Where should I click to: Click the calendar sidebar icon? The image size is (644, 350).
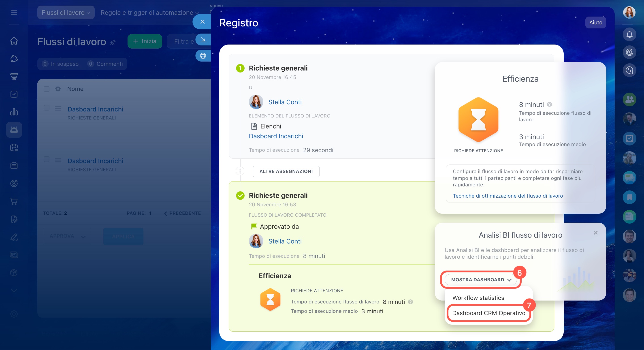[14, 148]
